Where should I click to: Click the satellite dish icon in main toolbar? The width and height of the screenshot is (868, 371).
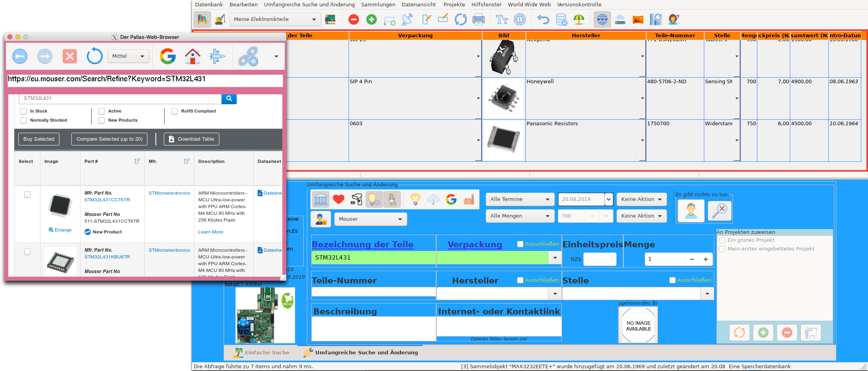pyautogui.click(x=407, y=20)
